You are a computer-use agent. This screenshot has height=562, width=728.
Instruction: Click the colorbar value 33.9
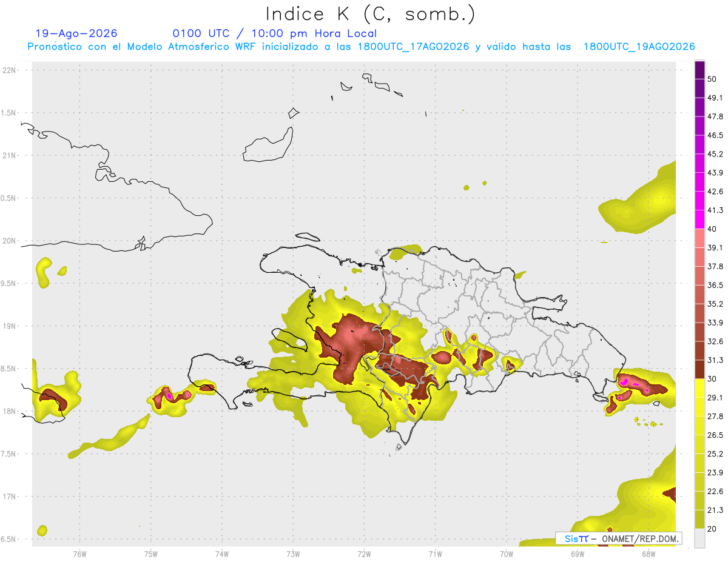(715, 323)
